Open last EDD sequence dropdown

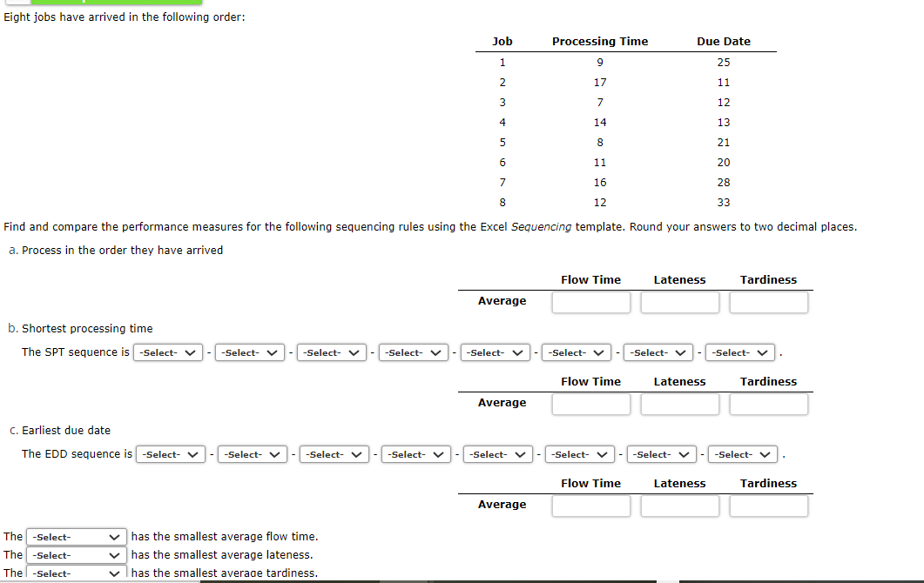click(743, 454)
